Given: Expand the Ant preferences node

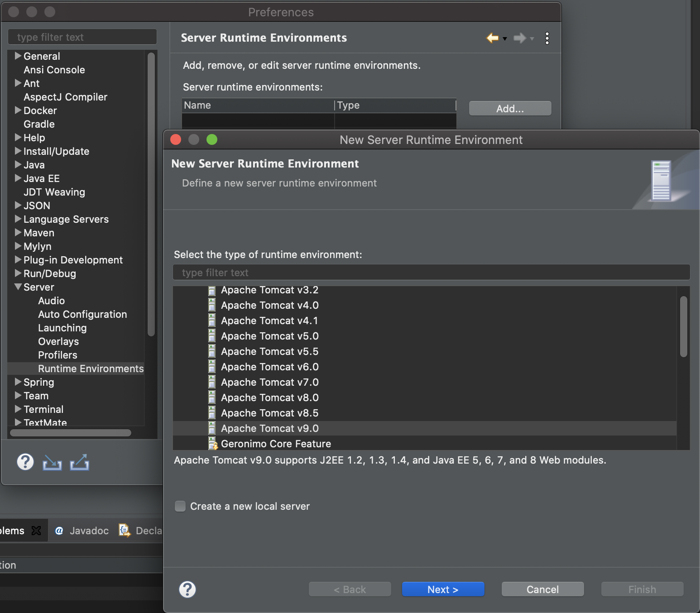Looking at the screenshot, I should pos(18,83).
